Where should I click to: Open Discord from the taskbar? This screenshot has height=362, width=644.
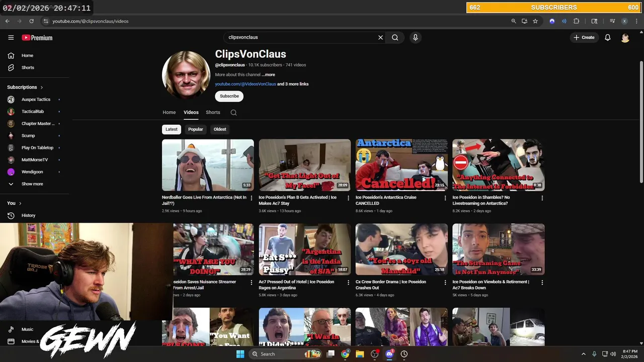click(389, 354)
